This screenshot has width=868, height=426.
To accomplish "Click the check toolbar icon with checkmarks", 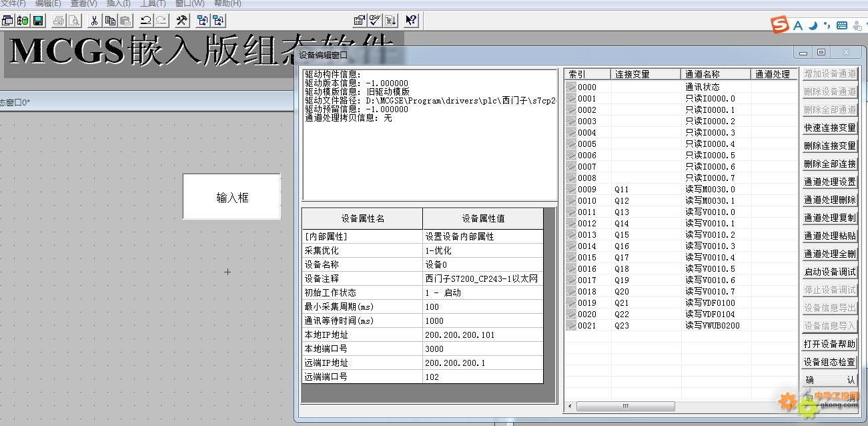I will coord(375,20).
